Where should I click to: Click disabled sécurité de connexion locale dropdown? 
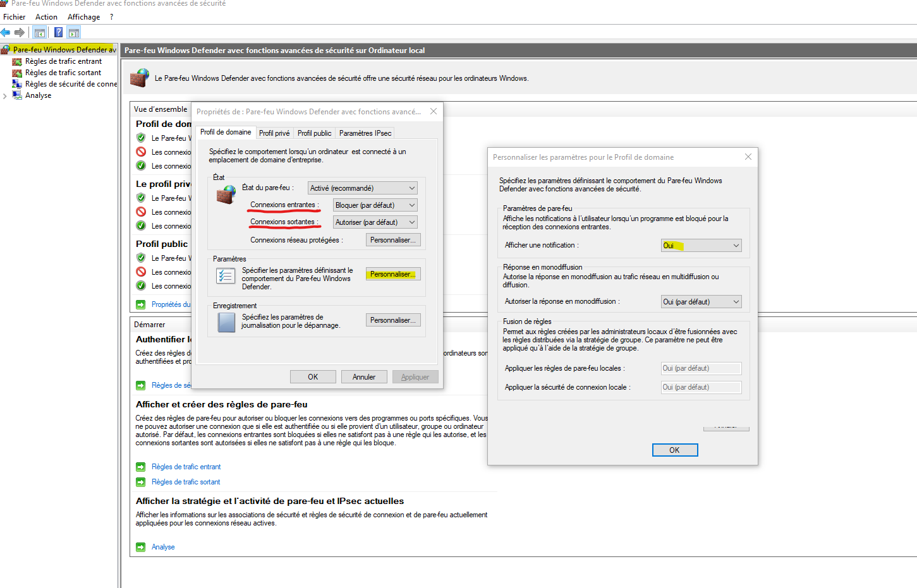tap(701, 387)
